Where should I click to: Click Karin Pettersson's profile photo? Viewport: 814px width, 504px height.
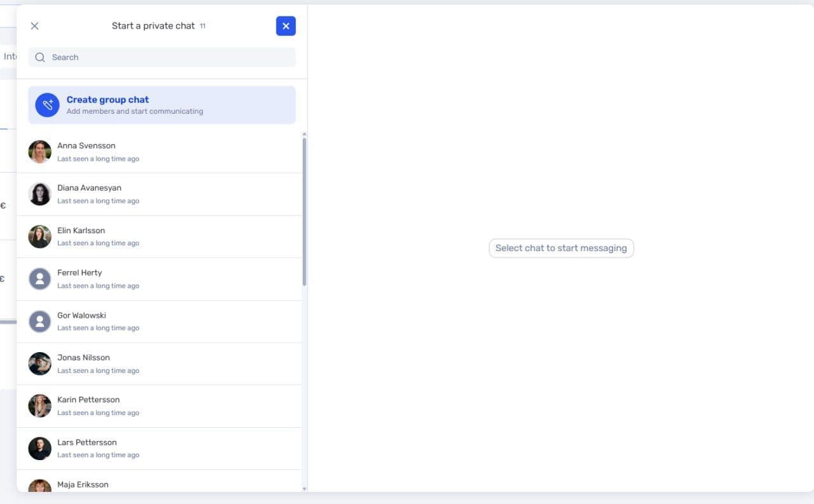click(39, 406)
